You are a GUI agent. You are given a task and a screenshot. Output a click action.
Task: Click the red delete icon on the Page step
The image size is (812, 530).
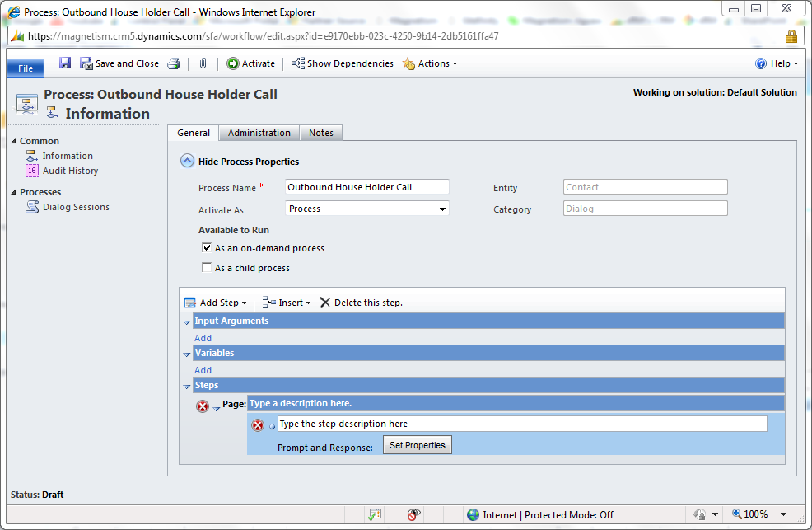pos(203,405)
